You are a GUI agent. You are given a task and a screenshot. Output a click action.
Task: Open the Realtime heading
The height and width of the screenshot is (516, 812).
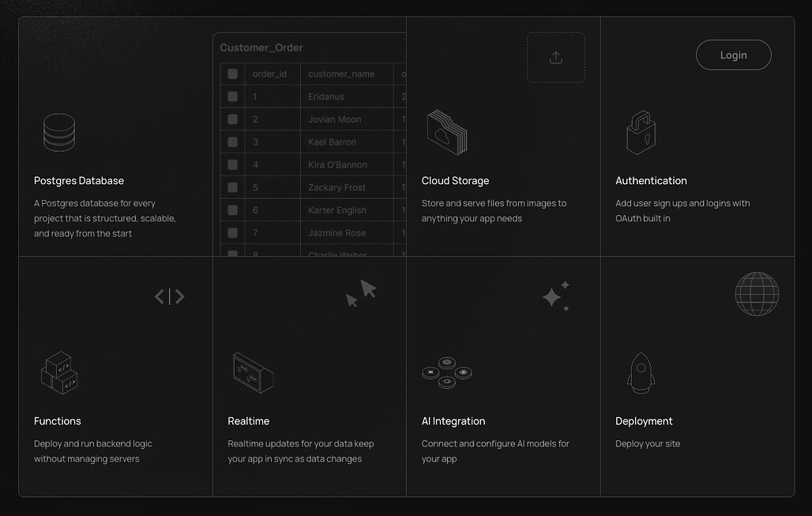click(x=249, y=421)
